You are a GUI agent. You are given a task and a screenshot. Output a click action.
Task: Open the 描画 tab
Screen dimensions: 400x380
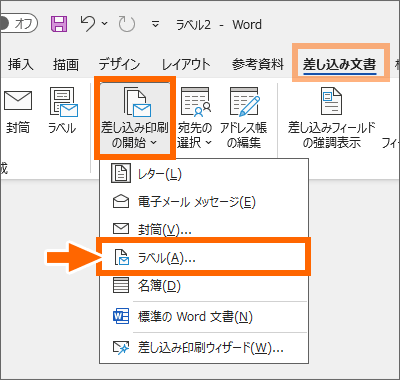coord(66,64)
